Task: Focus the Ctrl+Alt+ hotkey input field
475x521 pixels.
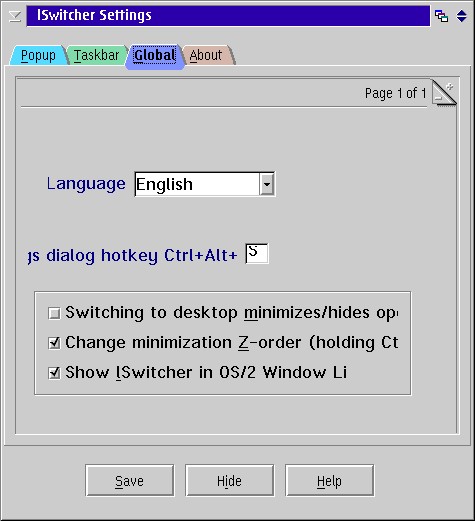Action: pyautogui.click(x=257, y=254)
